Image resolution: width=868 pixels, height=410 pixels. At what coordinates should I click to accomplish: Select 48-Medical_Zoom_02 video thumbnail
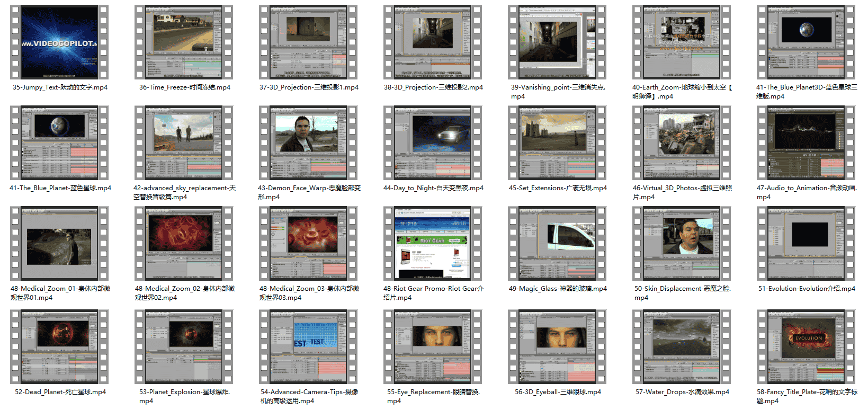(184, 244)
